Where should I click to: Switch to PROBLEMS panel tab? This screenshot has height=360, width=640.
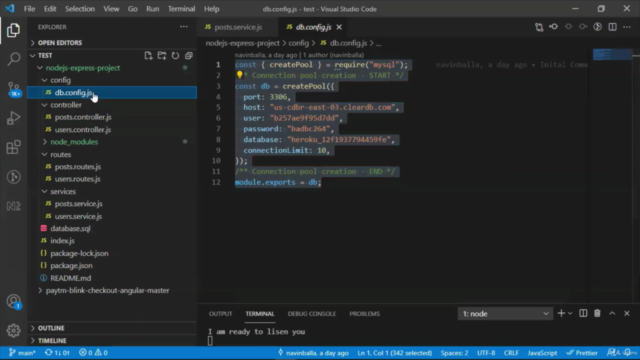(364, 313)
